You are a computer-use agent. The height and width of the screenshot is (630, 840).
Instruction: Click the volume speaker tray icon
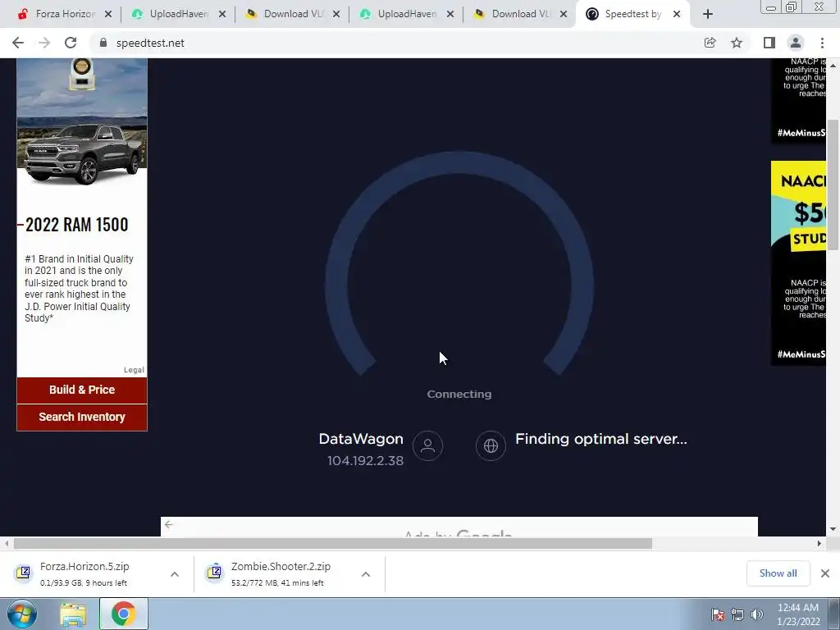(757, 614)
